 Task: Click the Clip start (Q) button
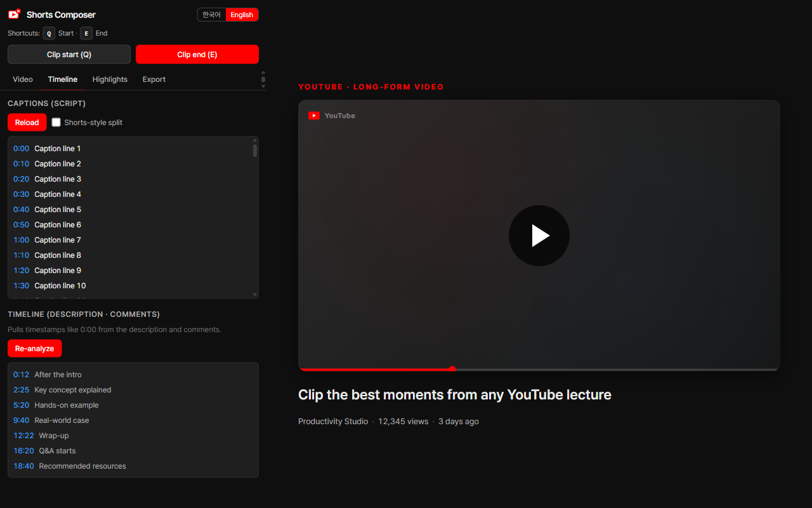click(69, 55)
